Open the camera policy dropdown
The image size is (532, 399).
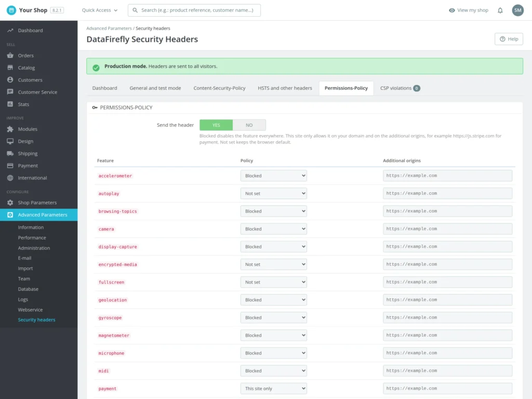click(273, 229)
